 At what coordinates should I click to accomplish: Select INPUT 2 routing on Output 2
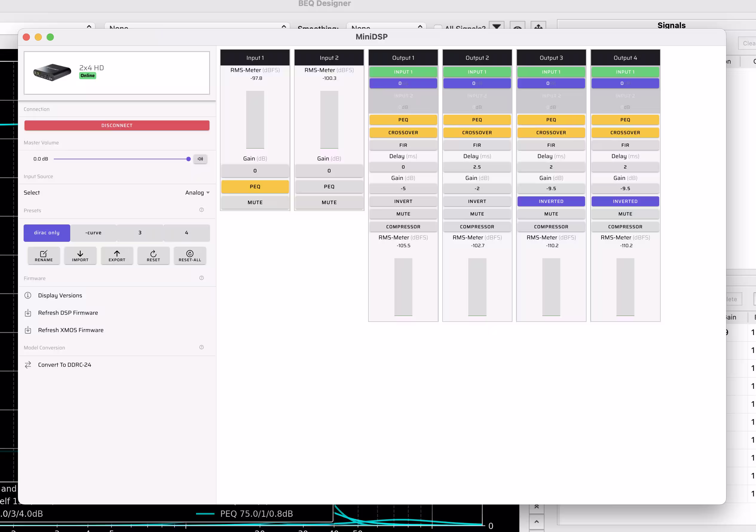pos(477,96)
